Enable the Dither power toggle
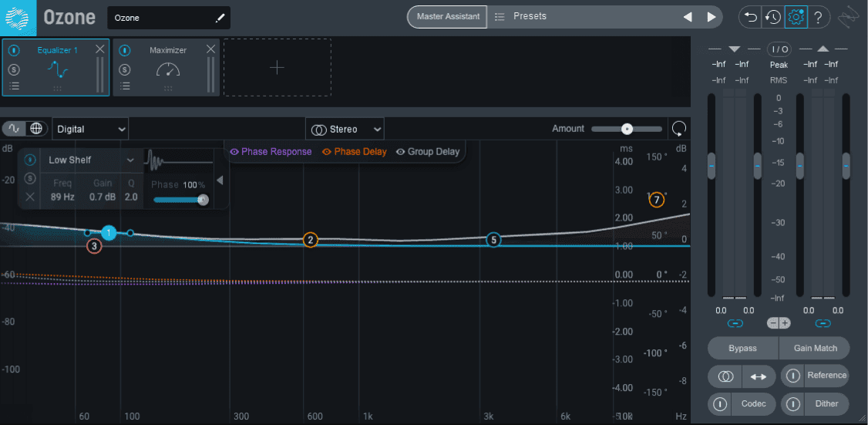This screenshot has width=868, height=425. [x=794, y=403]
